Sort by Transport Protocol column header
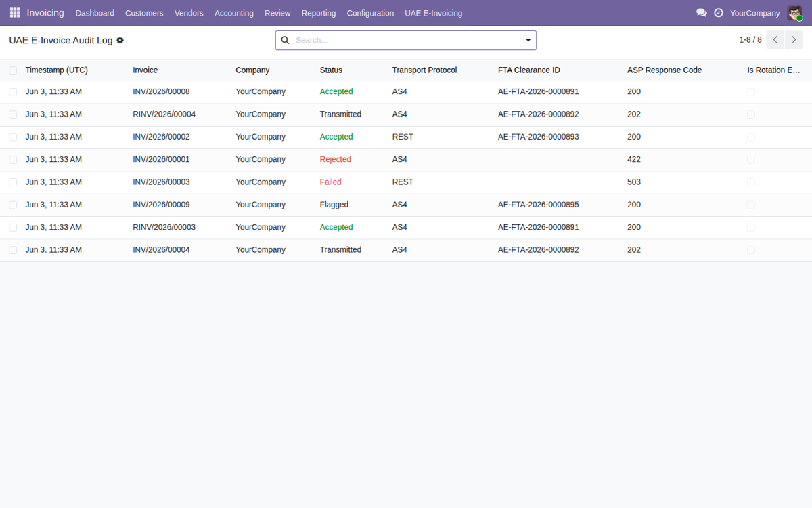This screenshot has width=812, height=508. 424,70
